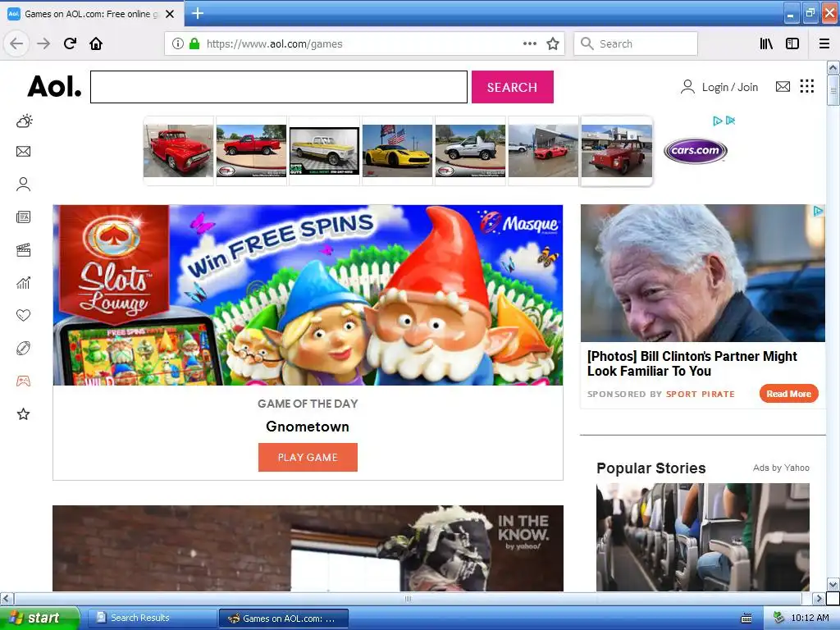The height and width of the screenshot is (630, 840).
Task: Close the Games on AOL.com tab
Action: [170, 14]
